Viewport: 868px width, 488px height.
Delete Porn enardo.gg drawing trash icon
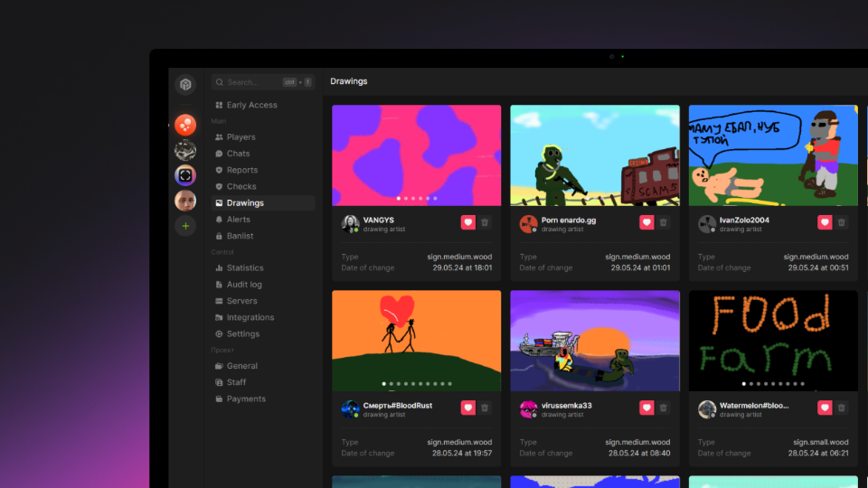[x=663, y=222]
